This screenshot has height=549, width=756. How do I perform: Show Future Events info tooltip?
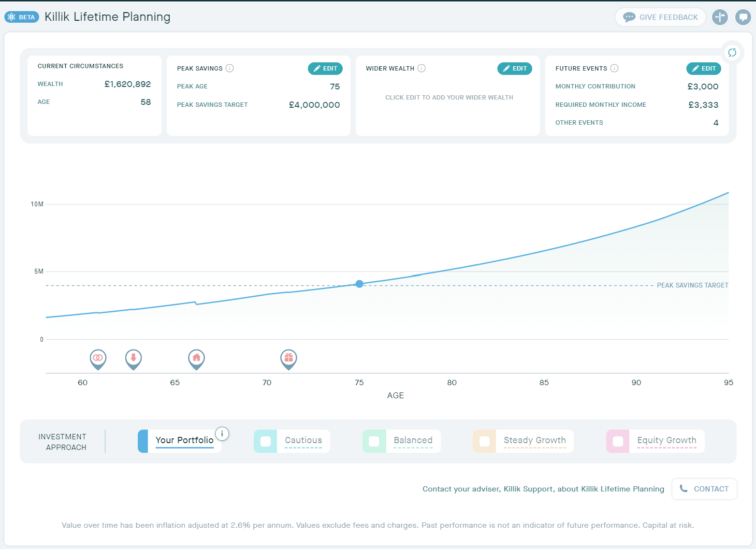614,68
